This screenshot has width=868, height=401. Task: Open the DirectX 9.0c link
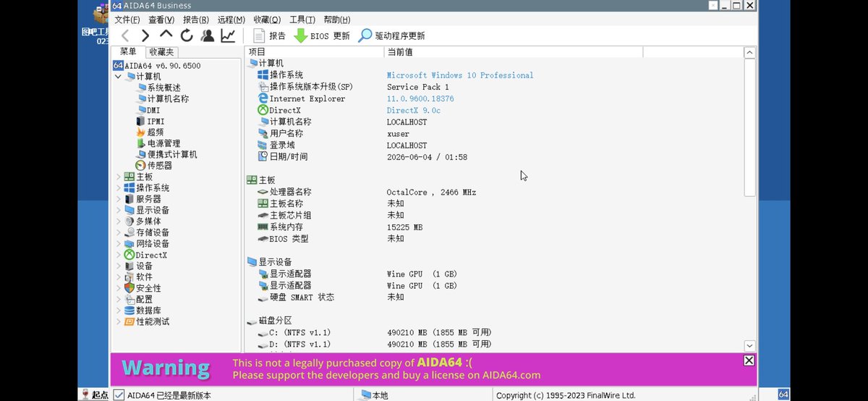(413, 110)
